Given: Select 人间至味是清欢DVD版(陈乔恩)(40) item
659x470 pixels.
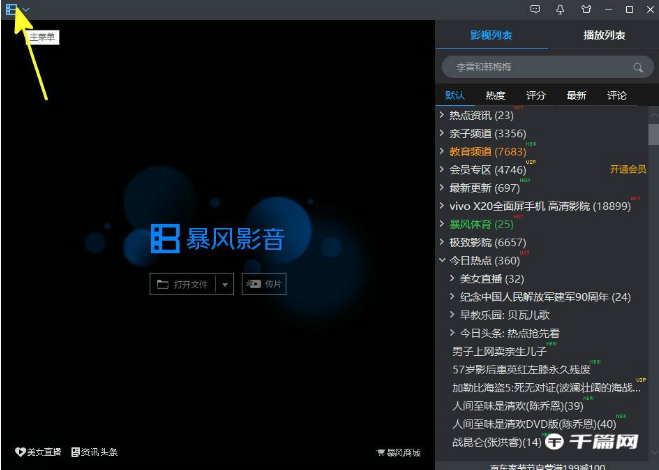Looking at the screenshot, I should [534, 424].
